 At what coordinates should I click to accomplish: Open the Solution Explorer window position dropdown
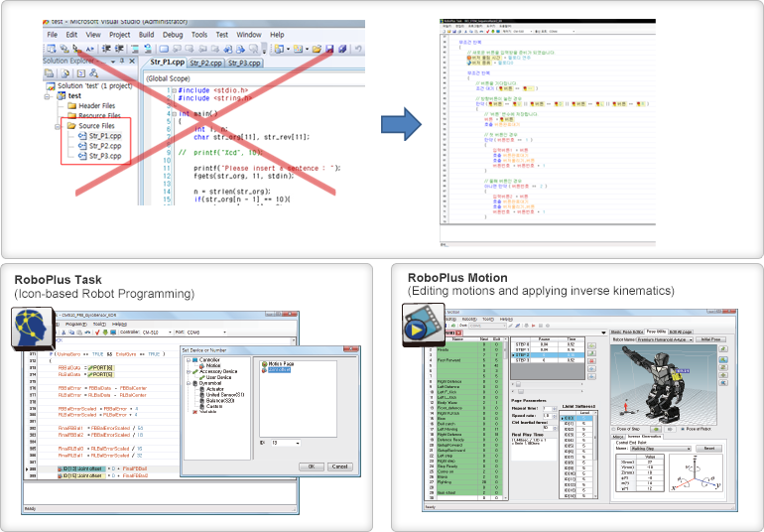113,62
